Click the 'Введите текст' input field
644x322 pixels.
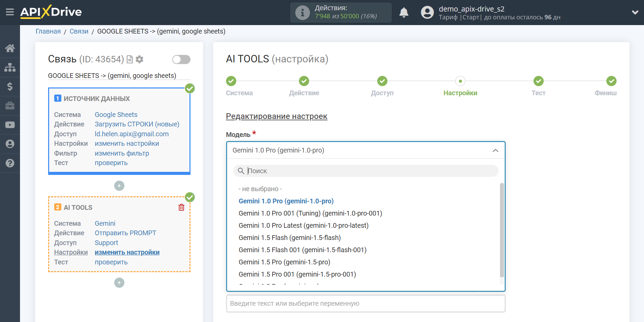[x=366, y=303]
